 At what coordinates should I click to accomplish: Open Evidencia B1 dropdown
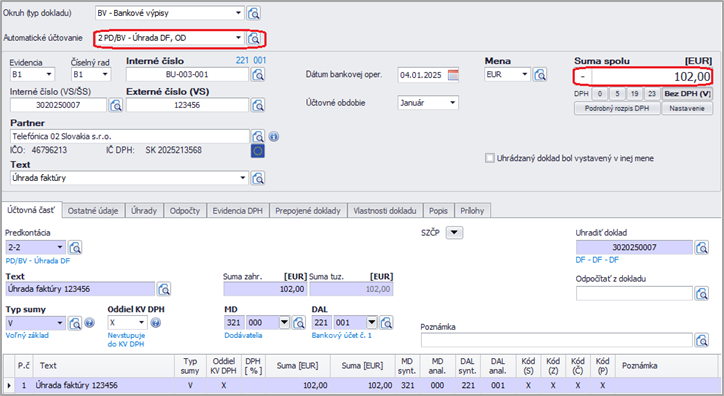[x=48, y=74]
